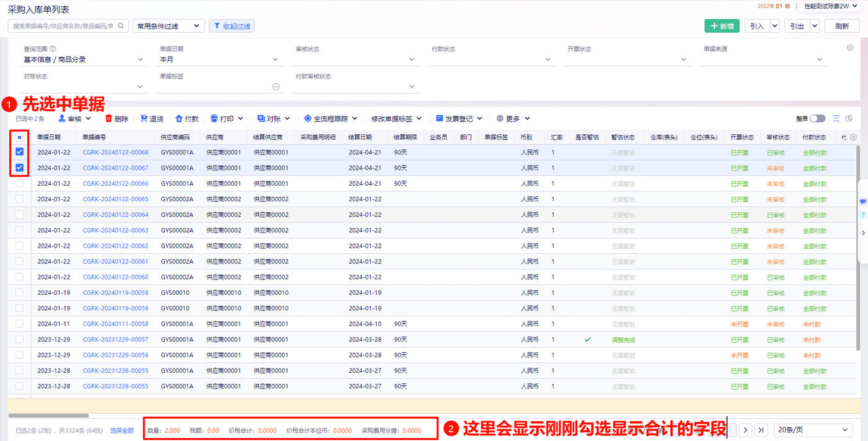The image size is (868, 441).
Task: Click the 刷新 button
Action: (x=842, y=26)
